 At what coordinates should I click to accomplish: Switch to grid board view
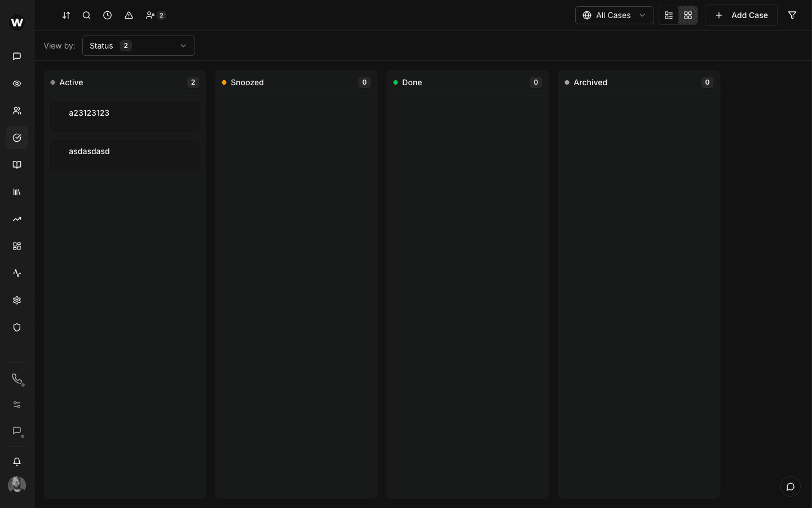coord(688,15)
